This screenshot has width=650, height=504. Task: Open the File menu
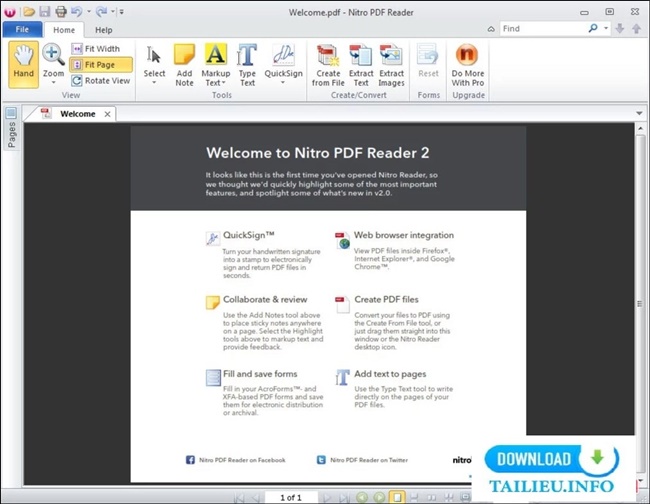pos(22,29)
